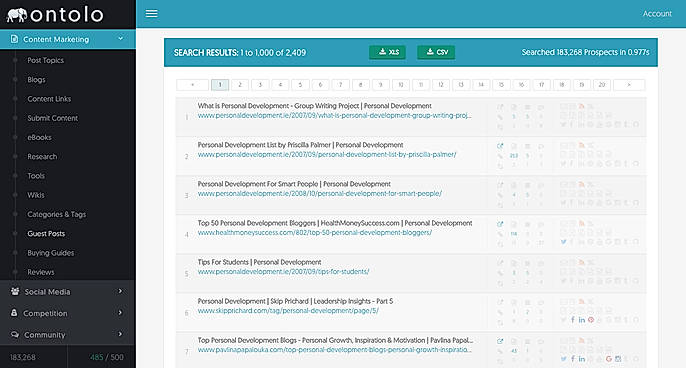686x368 pixels.
Task: Go to results page 10
Action: [x=401, y=85]
